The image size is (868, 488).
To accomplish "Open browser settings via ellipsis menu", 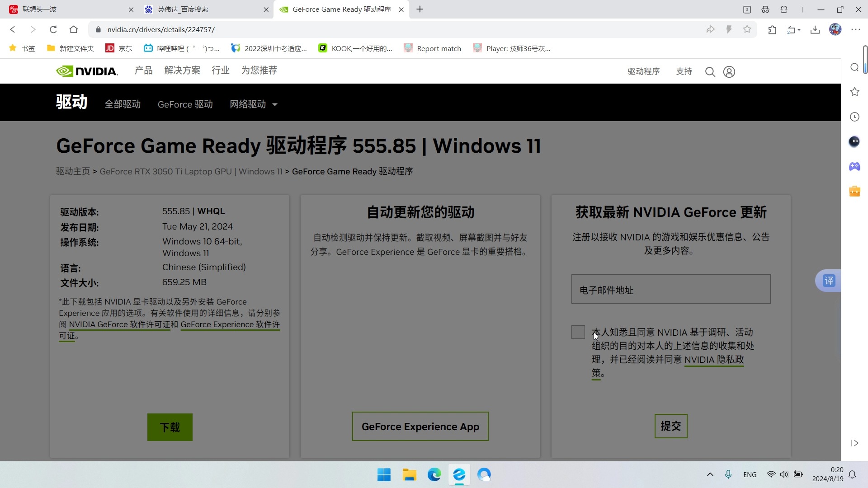I will tap(856, 29).
